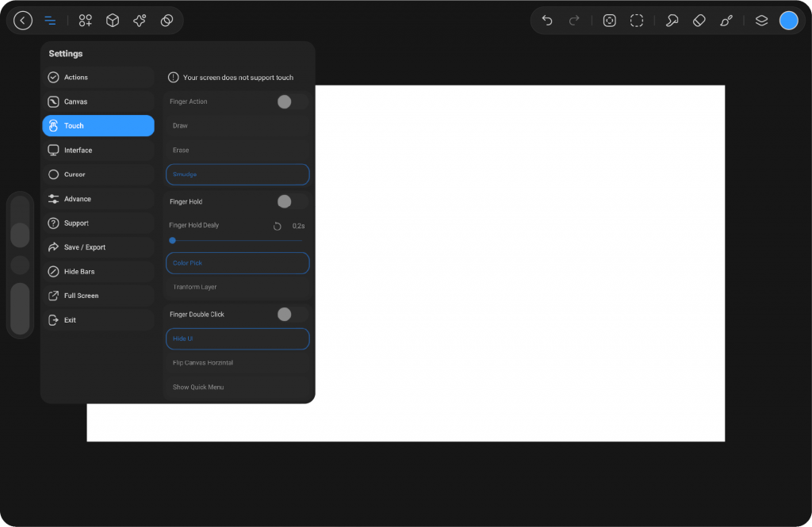Screen dimensions: 812x527
Task: Choose Draw as the finger action
Action: (x=237, y=126)
